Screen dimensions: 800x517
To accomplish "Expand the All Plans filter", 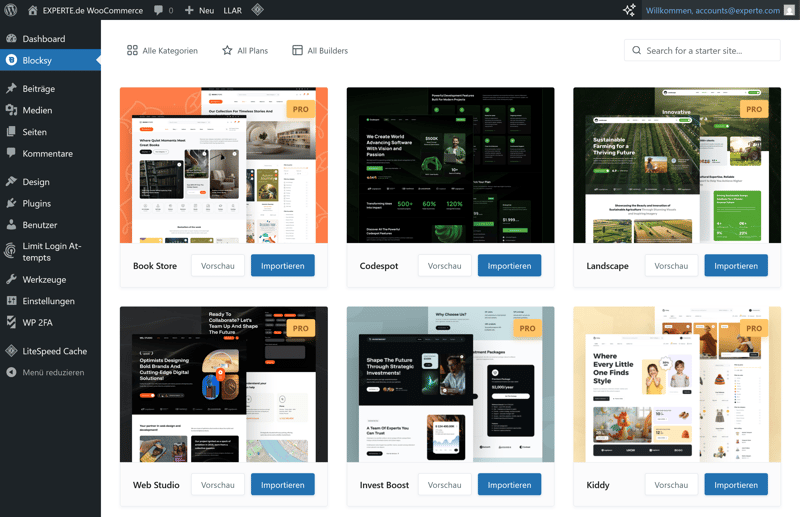I will click(245, 50).
